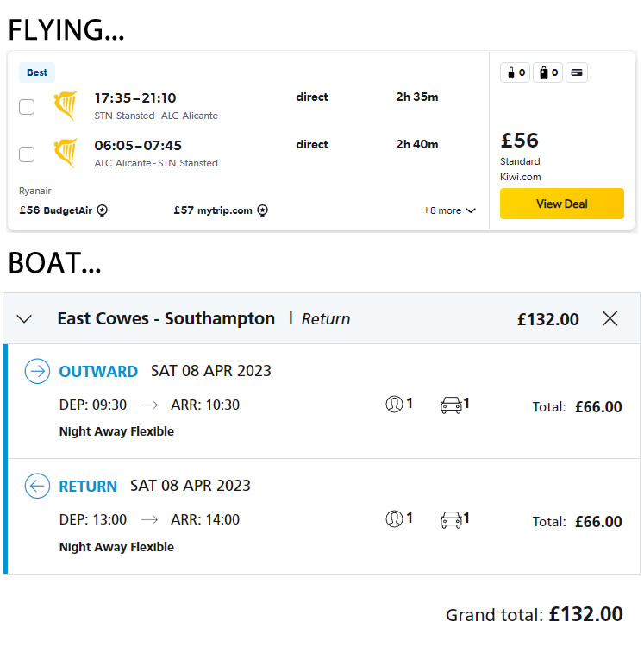This screenshot has height=647, width=644.
Task: Click the badge icon beside £57 mytrip.com
Action: [263, 210]
